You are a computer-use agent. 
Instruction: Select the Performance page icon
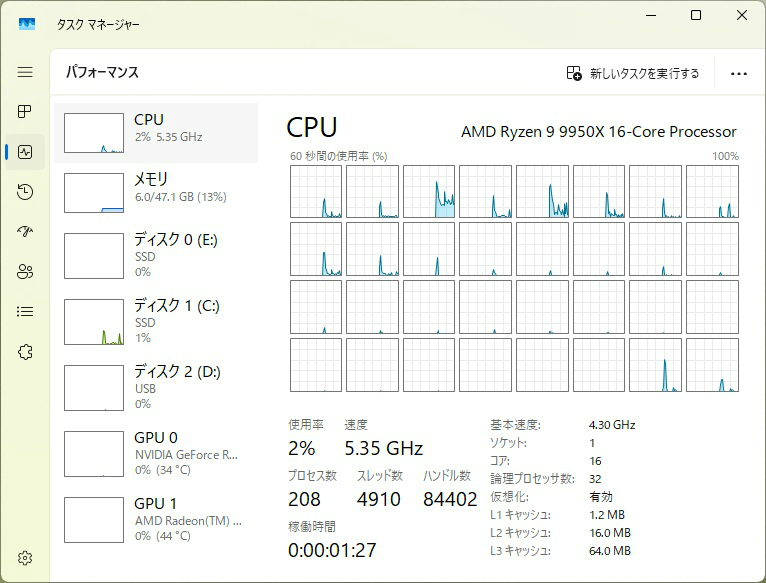pos(25,152)
